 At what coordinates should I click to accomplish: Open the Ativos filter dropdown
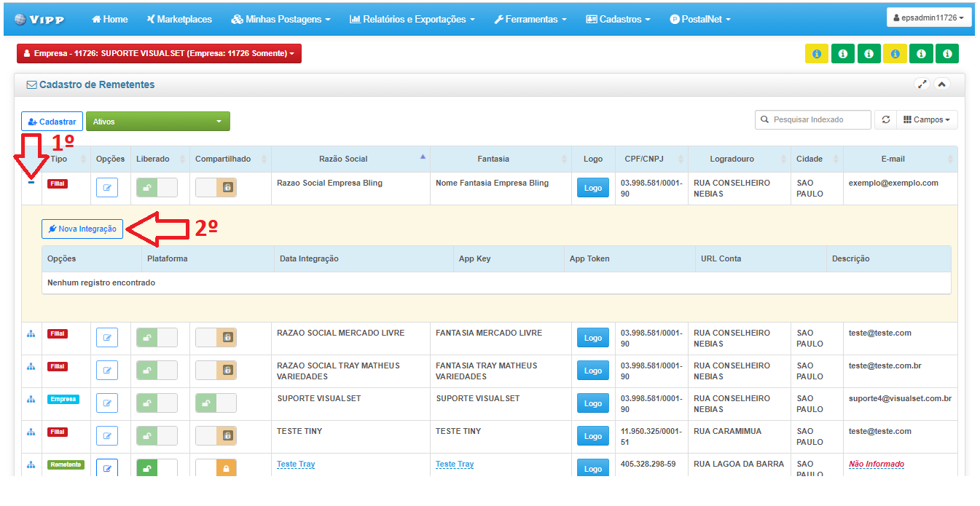pyautogui.click(x=158, y=122)
